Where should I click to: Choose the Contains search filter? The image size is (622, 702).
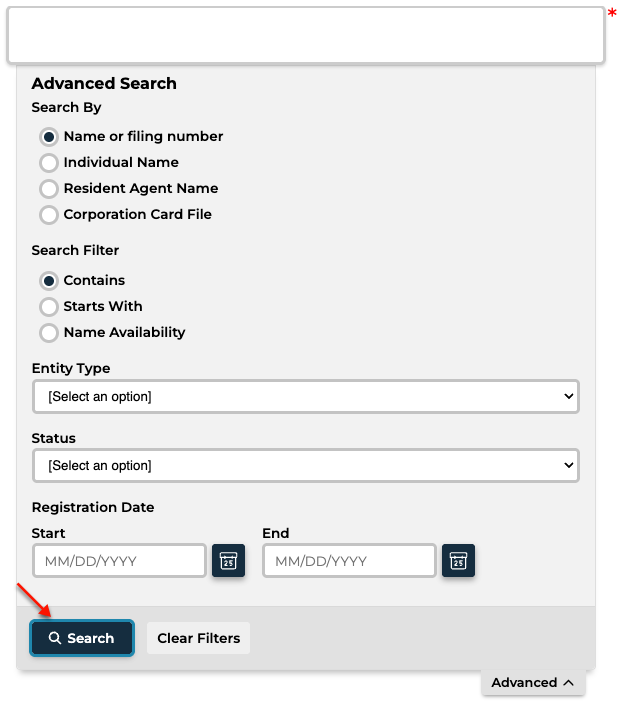tap(49, 281)
